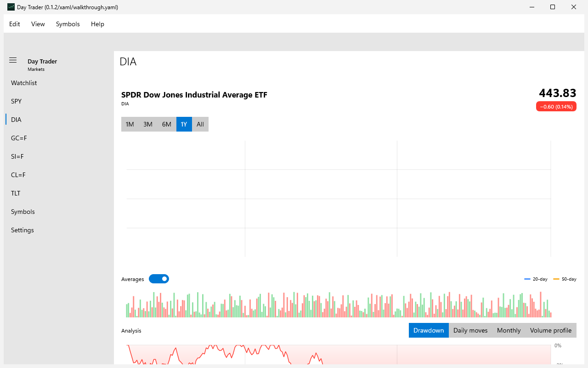Switch chart range to 3M
Screen dimensions: 588x368
click(148, 124)
